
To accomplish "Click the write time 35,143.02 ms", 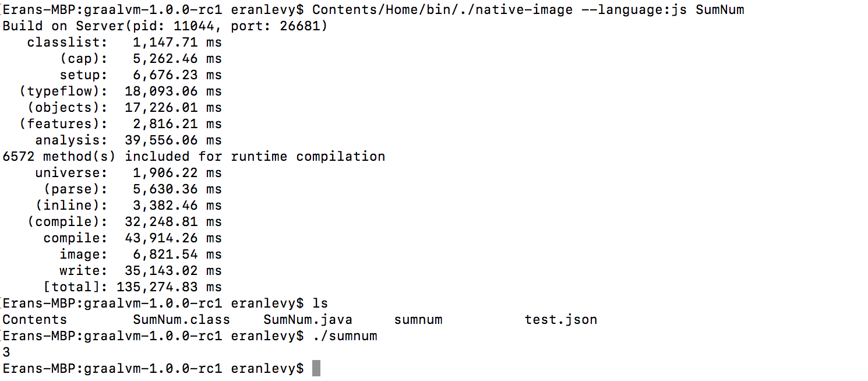I will (173, 270).
